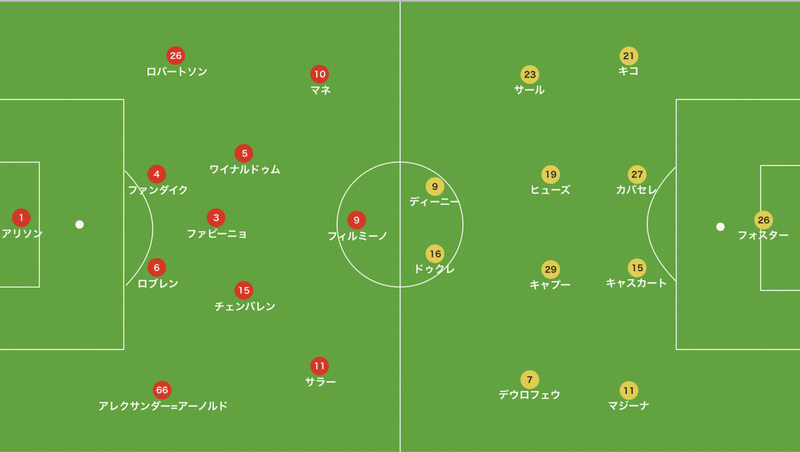Click yellow number 26 フォスター goalkeeper marker
This screenshot has height=452, width=800.
763,220
